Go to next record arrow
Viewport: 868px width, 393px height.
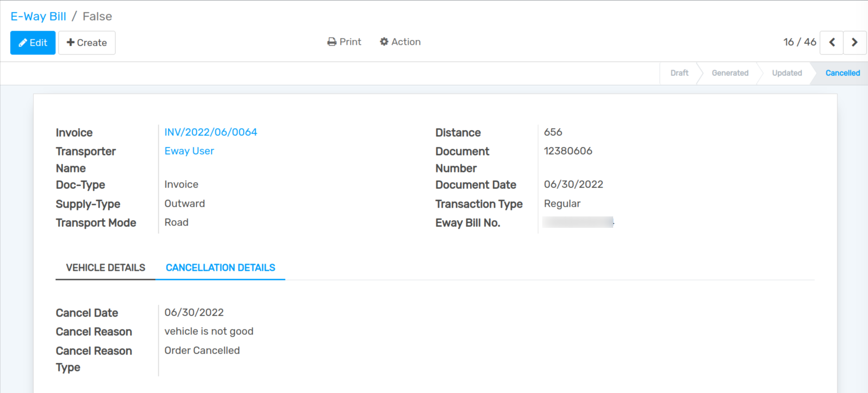coord(854,43)
